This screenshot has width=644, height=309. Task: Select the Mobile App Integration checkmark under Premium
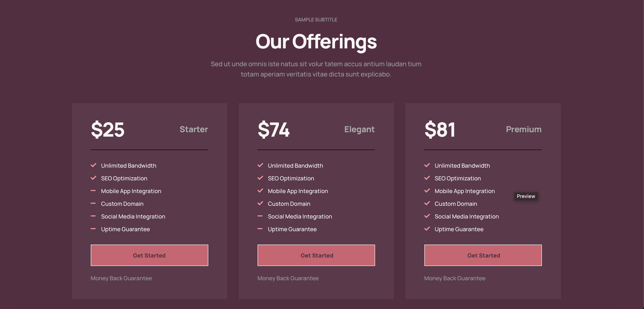[x=427, y=190]
